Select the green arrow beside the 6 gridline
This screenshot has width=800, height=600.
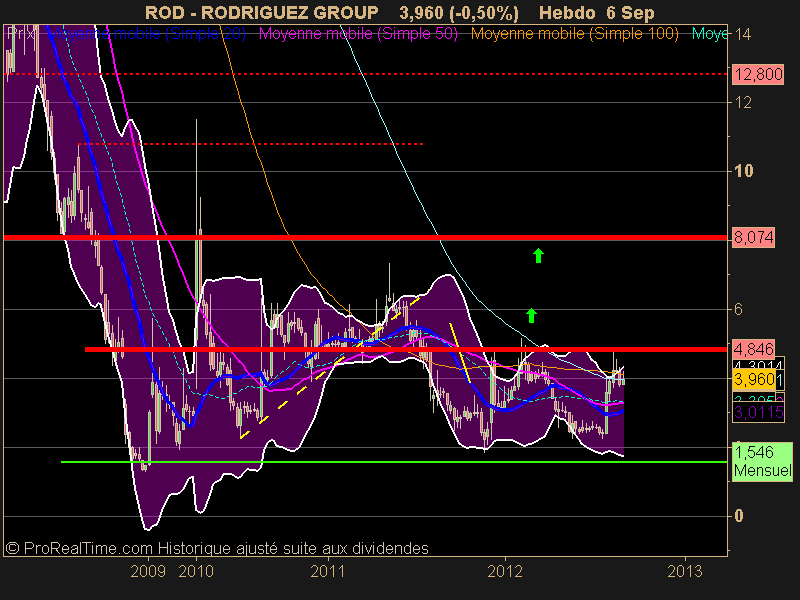click(x=531, y=315)
